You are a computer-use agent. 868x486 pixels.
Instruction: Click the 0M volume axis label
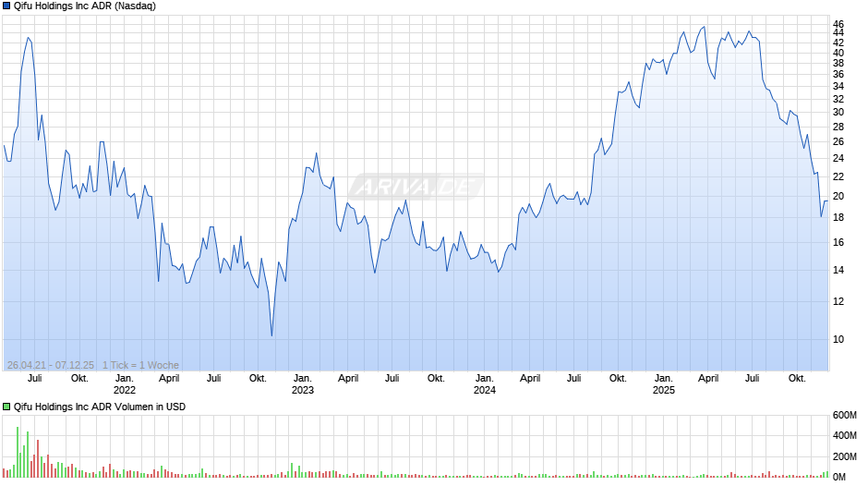[x=839, y=477]
